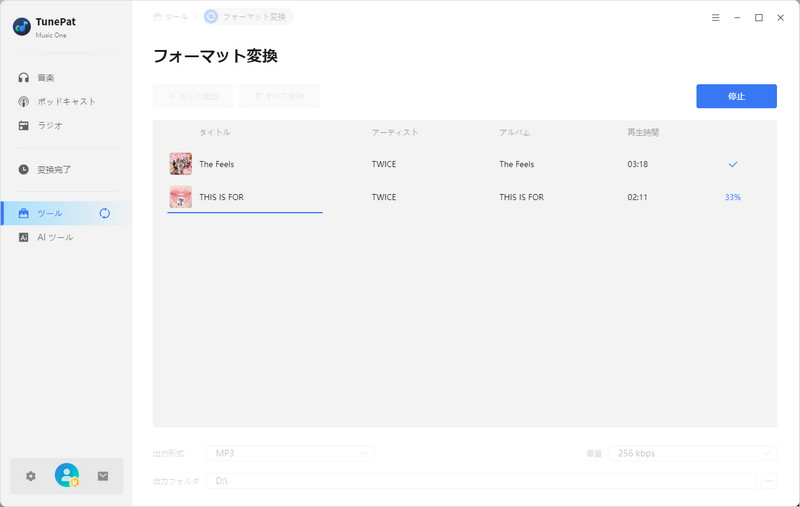The height and width of the screenshot is (507, 800).
Task: Select ツール in the sidebar
Action: (x=66, y=213)
